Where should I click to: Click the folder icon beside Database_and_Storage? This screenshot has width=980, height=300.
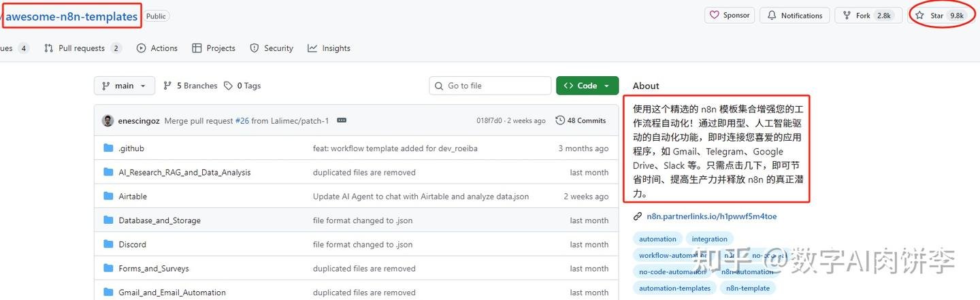point(108,220)
